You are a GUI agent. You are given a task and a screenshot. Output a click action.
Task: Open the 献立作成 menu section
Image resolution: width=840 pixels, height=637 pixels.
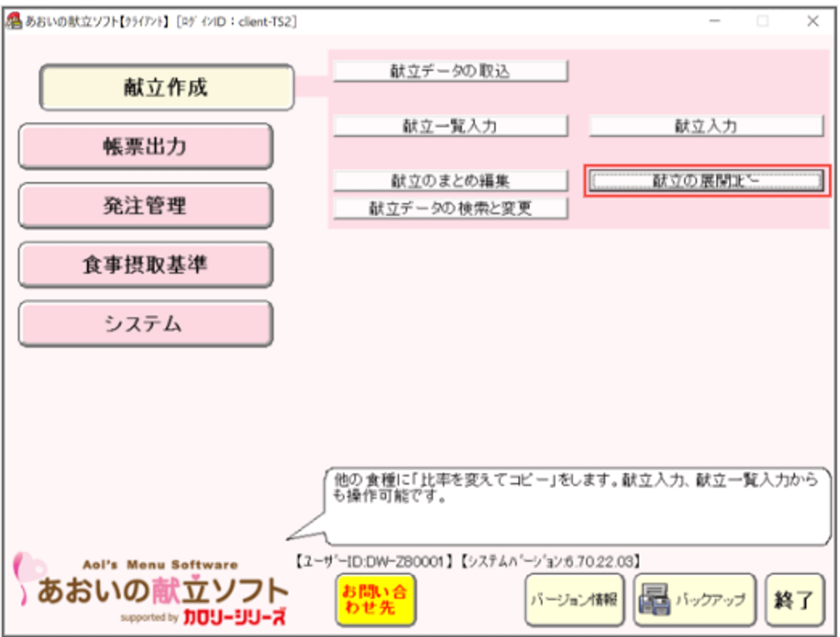(x=167, y=87)
